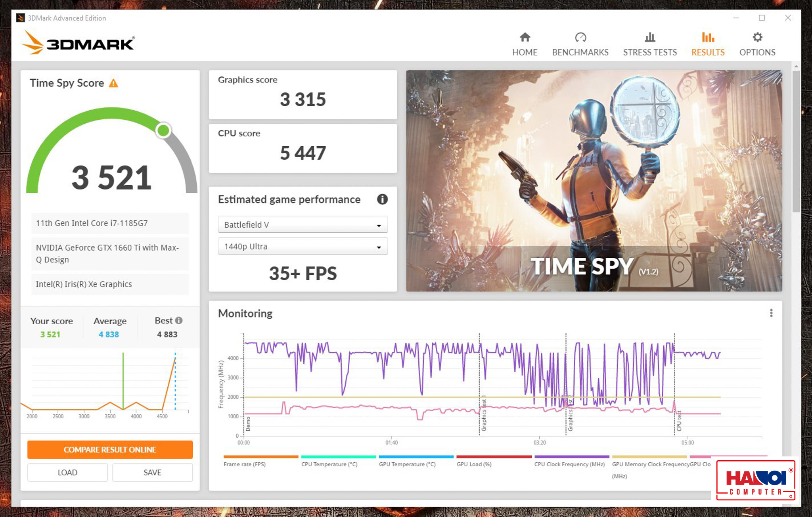The width and height of the screenshot is (812, 517).
Task: Click the 3DMark logo
Action: (79, 43)
